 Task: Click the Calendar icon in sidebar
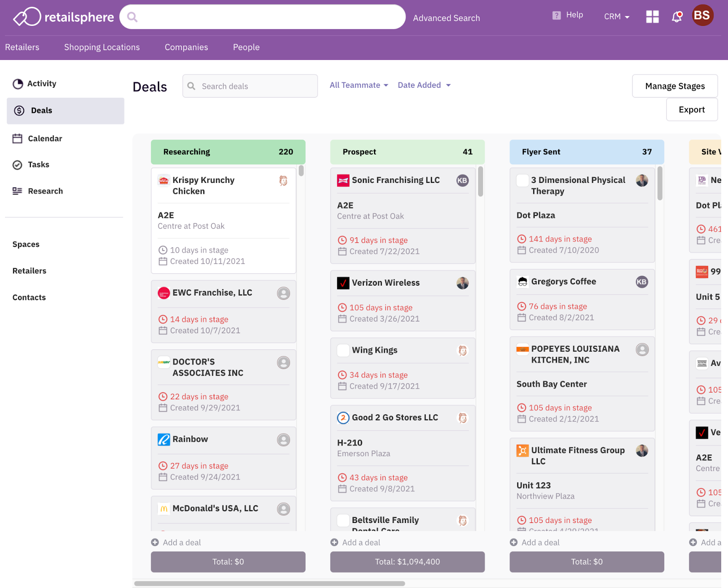pyautogui.click(x=17, y=139)
